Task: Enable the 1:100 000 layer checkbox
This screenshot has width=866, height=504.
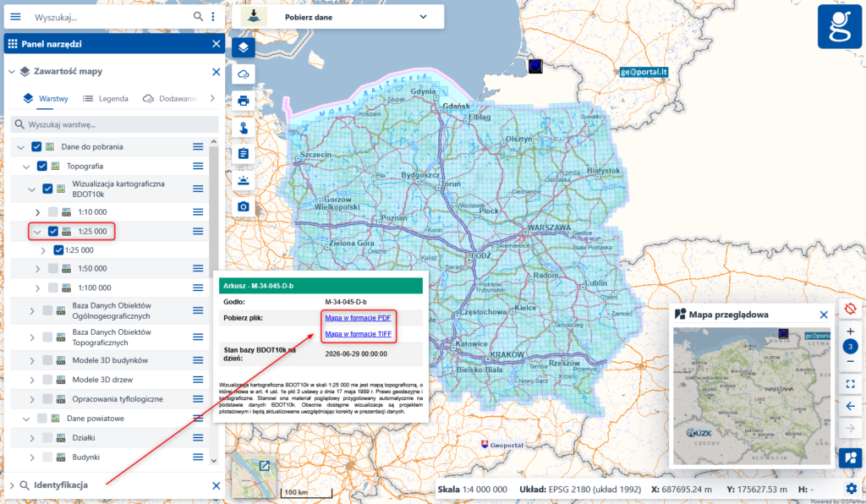Action: click(53, 288)
